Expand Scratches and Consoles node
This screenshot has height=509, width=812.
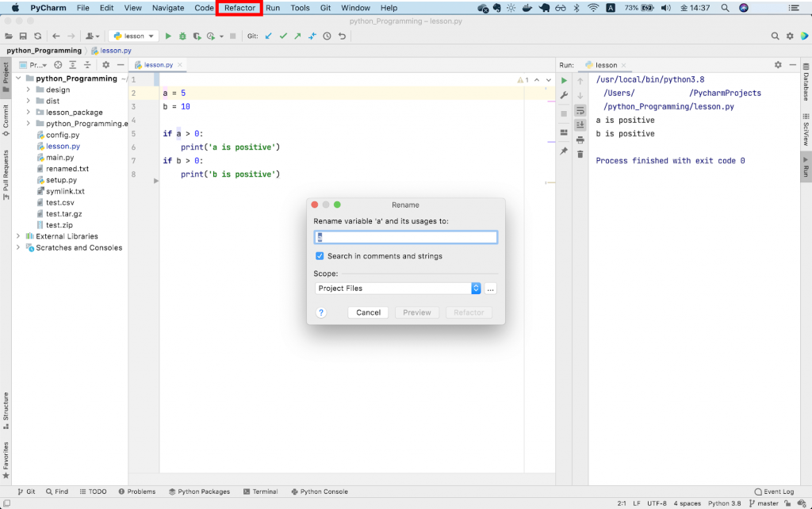[x=18, y=247]
